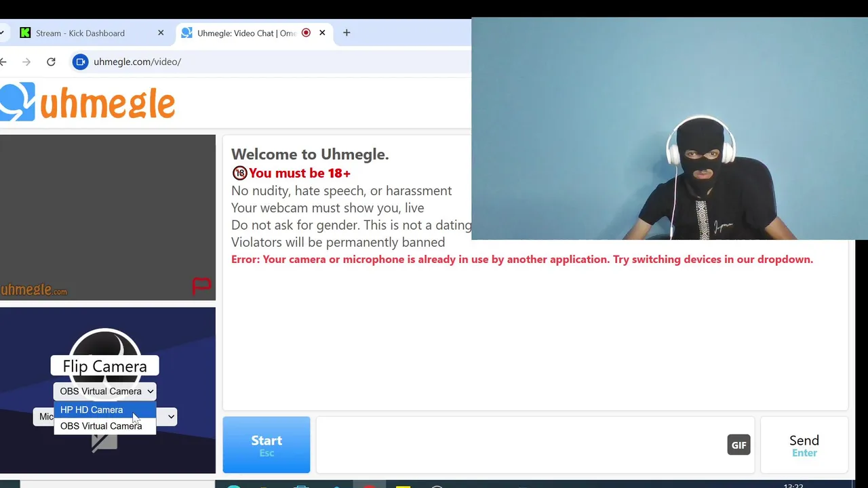The height and width of the screenshot is (488, 868).
Task: Click the Send button
Action: [x=804, y=445]
